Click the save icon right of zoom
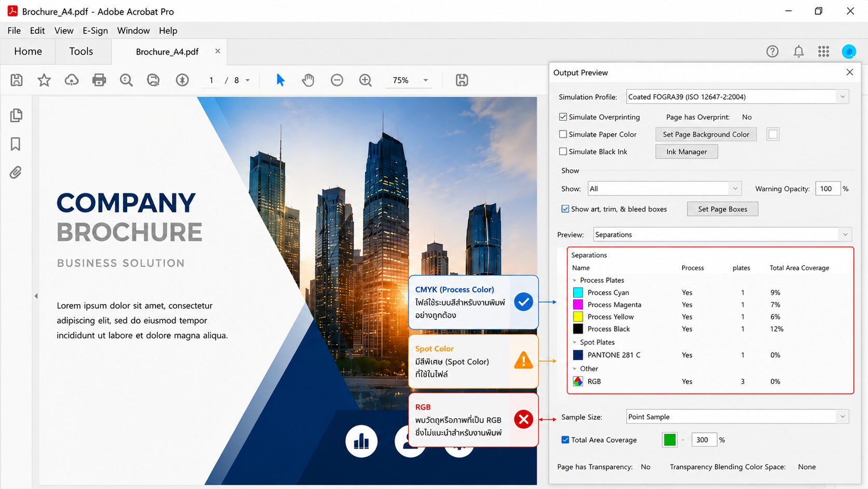This screenshot has height=489, width=868. pos(462,80)
